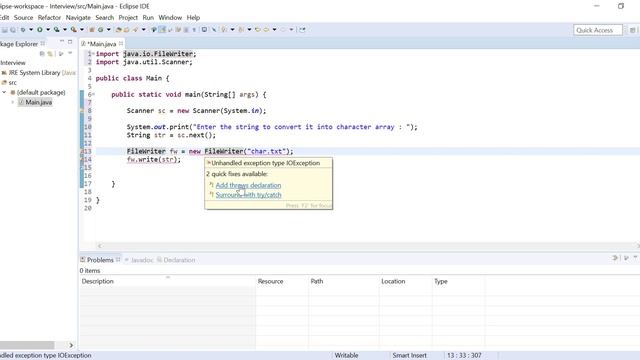This screenshot has width=640, height=360.
Task: Collapse all in Package Explorer toolbar
Action: (42, 53)
